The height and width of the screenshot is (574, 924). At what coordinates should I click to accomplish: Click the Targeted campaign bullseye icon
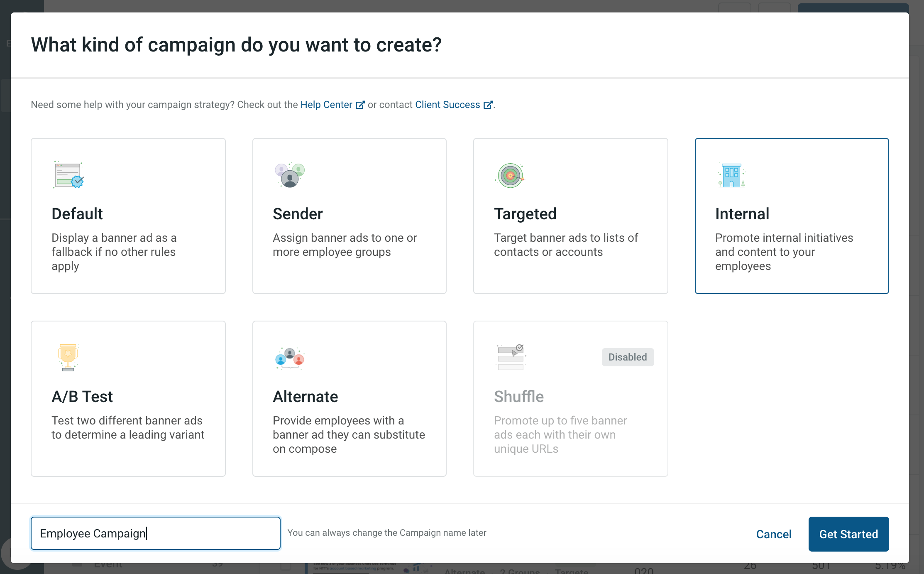coord(510,175)
